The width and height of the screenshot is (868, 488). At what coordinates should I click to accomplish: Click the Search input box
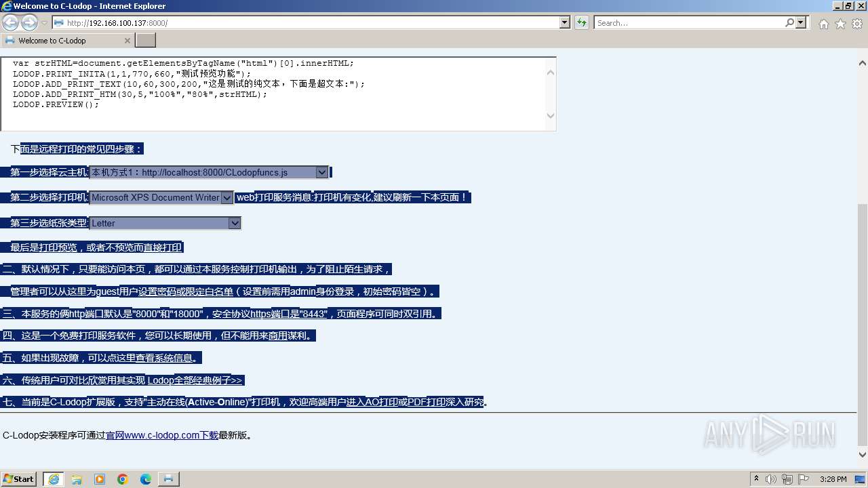click(689, 22)
